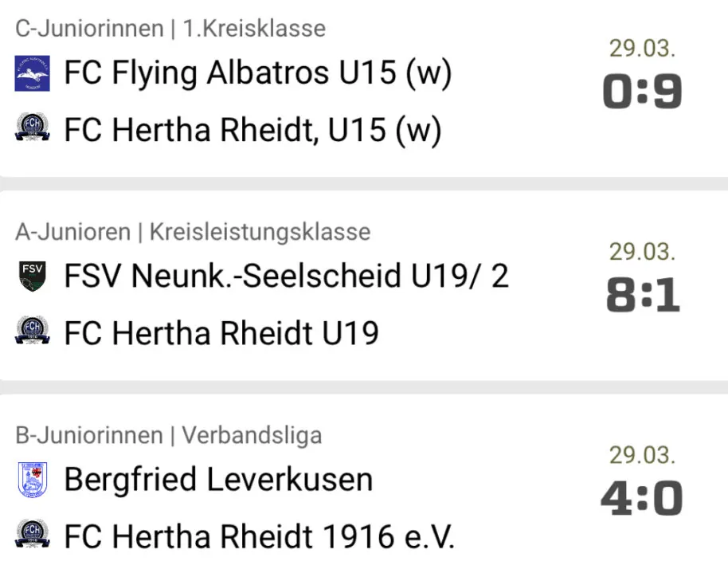The image size is (728, 569).
Task: Open A-Junioren Kreisleistungsklasse league label
Action: click(193, 232)
